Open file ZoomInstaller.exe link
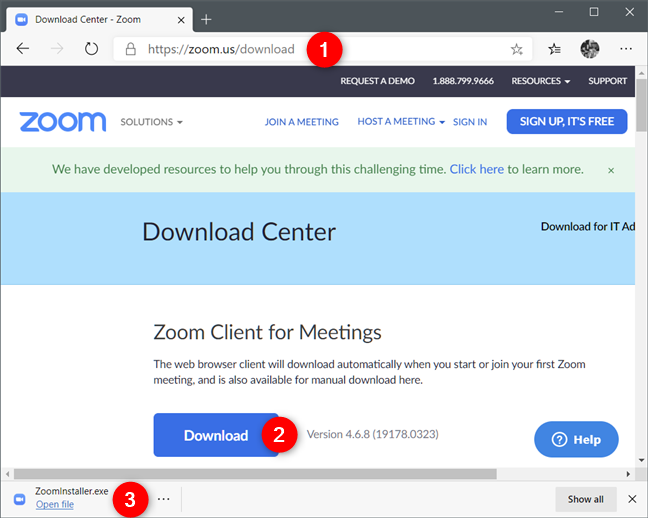Viewport: 648px width, 518px height. (55, 504)
